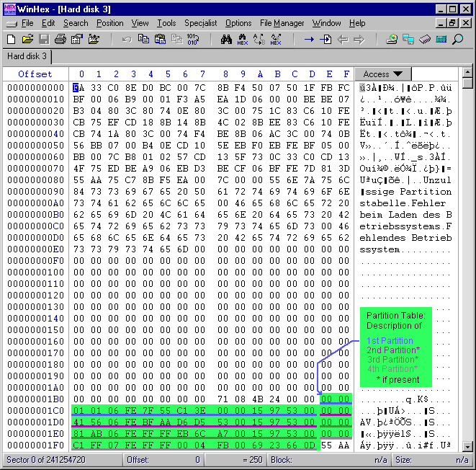Open the Search menu
Viewport: 476px width, 470px height.
pyautogui.click(x=76, y=23)
